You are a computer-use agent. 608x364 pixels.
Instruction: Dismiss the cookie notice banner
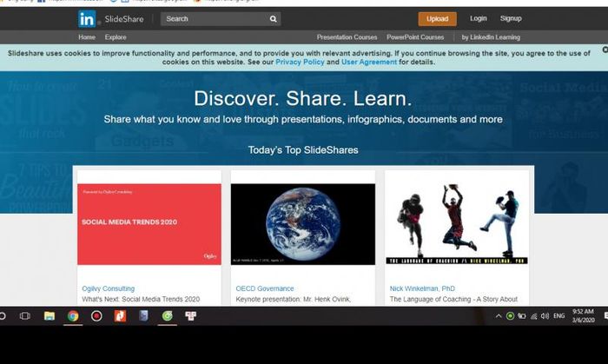click(605, 50)
